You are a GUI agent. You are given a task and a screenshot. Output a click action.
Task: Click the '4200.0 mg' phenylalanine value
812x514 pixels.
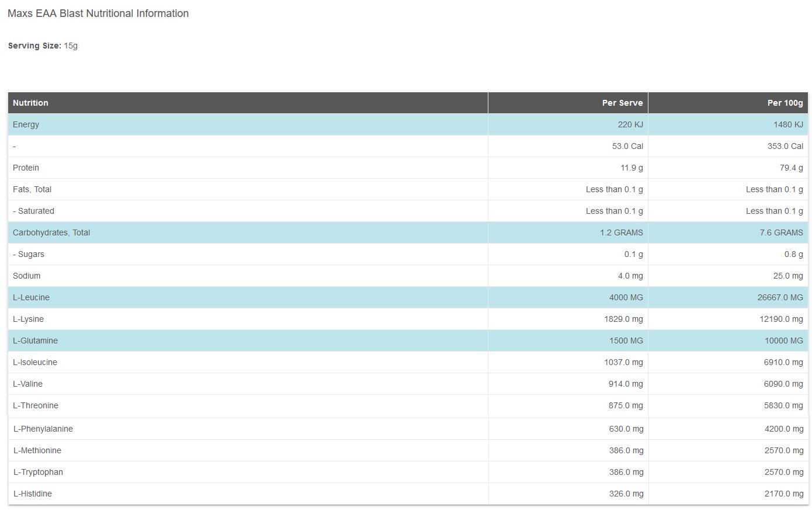click(784, 429)
